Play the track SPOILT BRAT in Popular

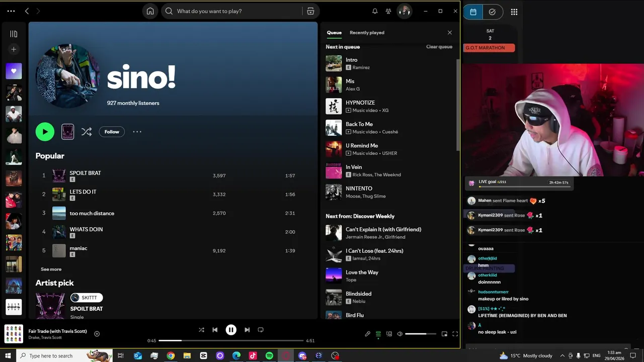173,175
